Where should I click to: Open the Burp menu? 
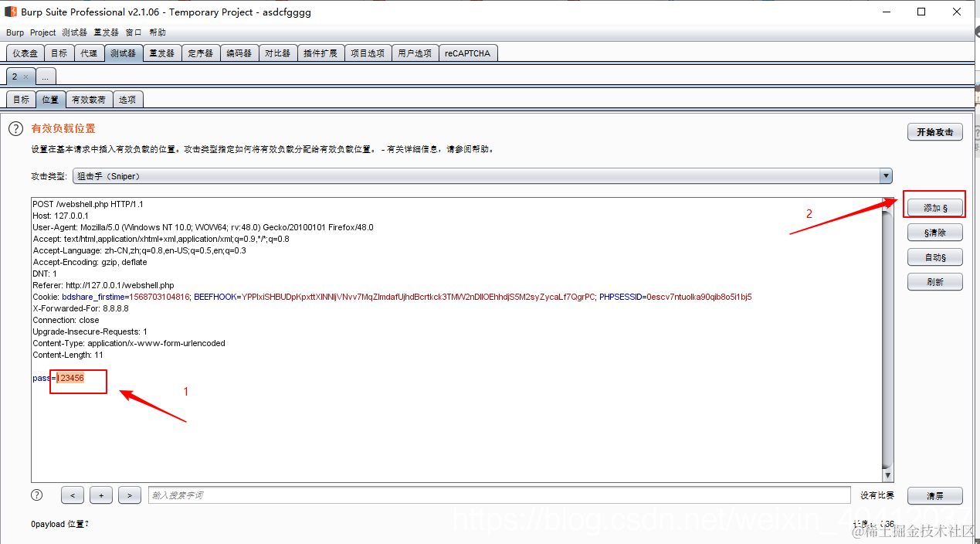15,32
